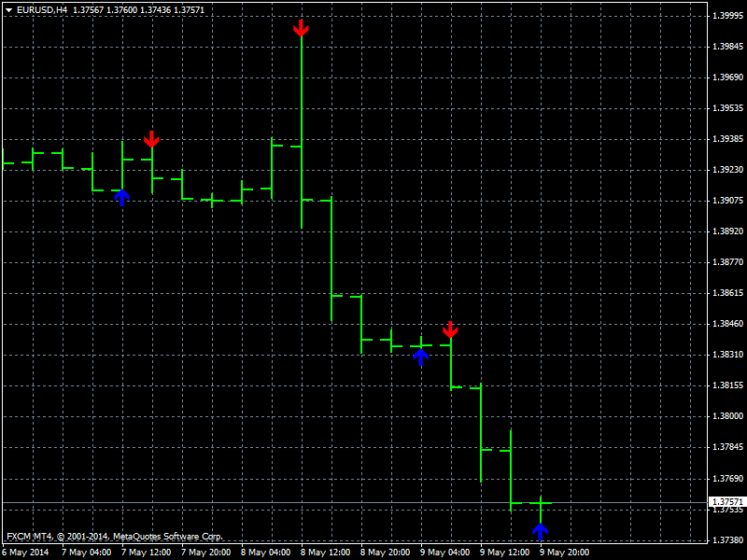Click the EURUSD,H4 chart title
This screenshot has height=560, width=747.
(x=42, y=9)
